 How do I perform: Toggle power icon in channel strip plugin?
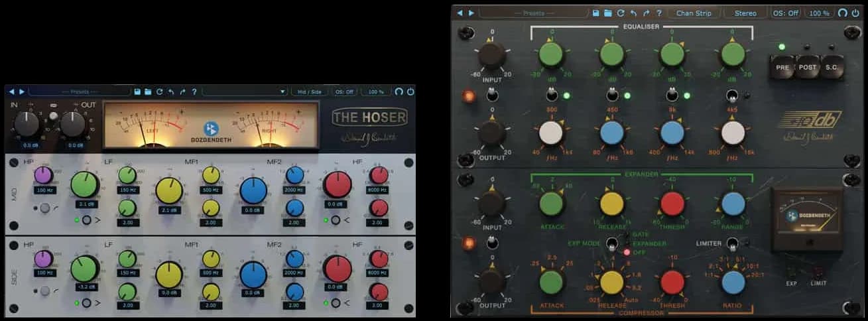pos(855,13)
